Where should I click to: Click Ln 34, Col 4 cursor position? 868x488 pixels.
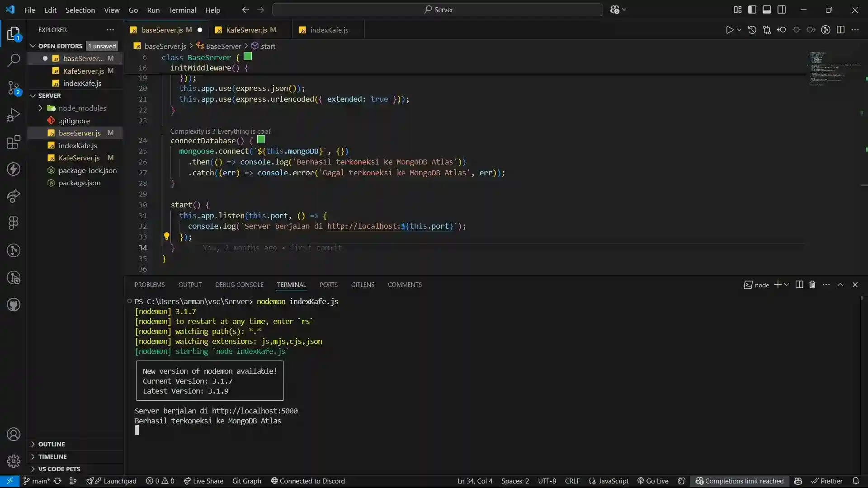[475, 481]
